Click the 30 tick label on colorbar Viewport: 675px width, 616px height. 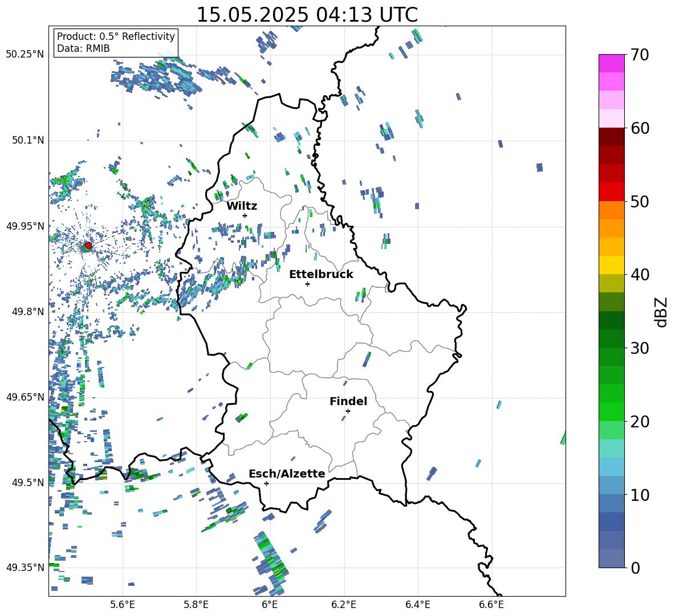click(x=640, y=348)
